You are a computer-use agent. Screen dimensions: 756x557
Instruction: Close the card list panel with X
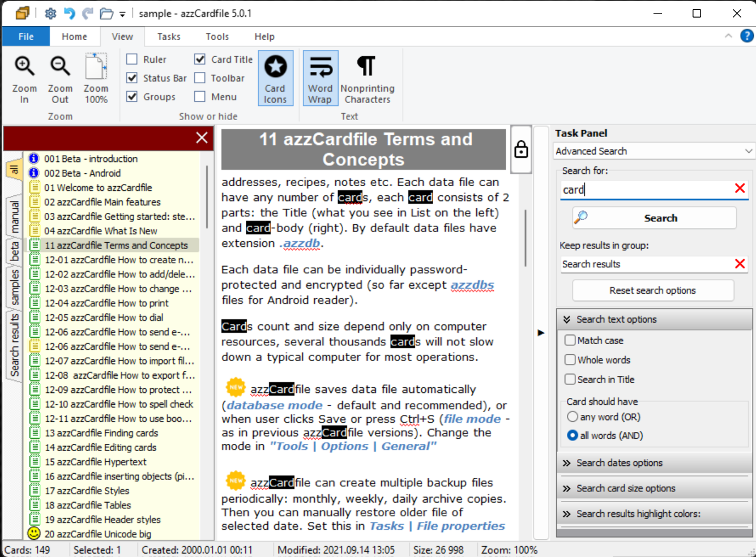pyautogui.click(x=202, y=138)
